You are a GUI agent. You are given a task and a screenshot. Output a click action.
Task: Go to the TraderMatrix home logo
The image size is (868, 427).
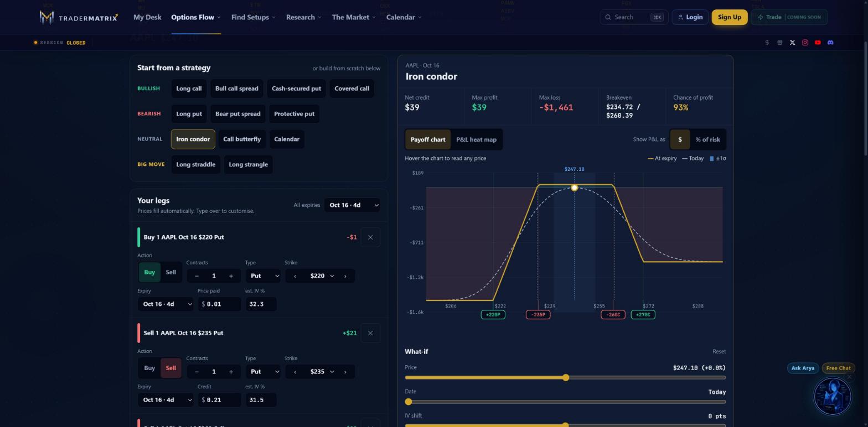click(x=79, y=17)
